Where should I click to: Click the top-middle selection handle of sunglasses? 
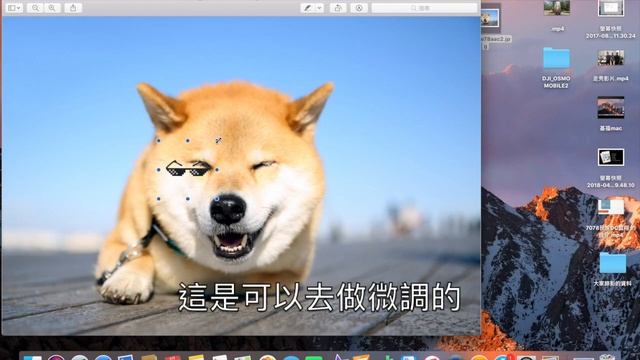[188, 140]
